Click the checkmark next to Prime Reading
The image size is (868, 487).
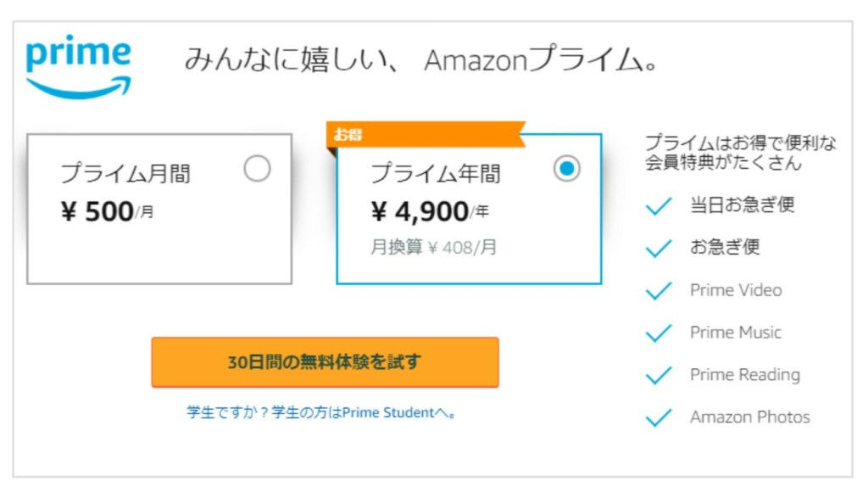click(x=659, y=376)
